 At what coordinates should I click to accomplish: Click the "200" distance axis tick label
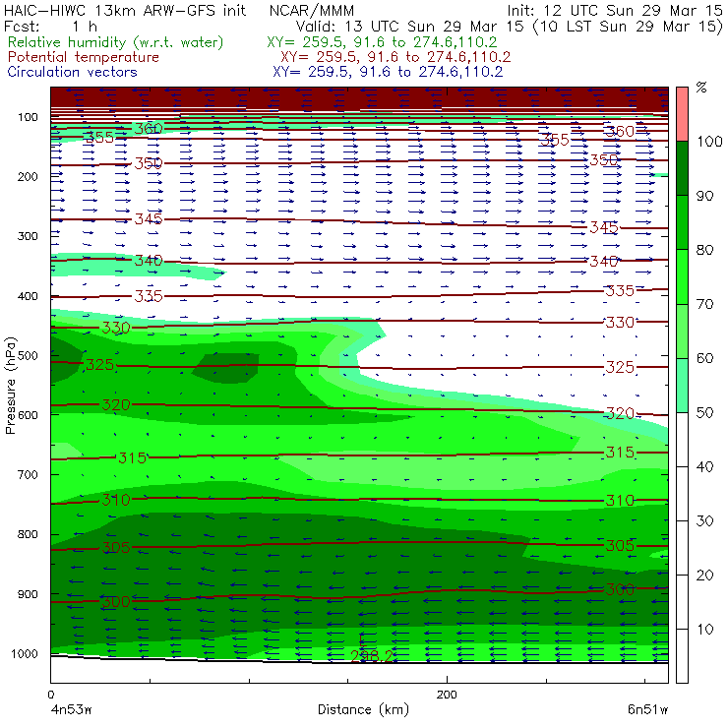(447, 695)
